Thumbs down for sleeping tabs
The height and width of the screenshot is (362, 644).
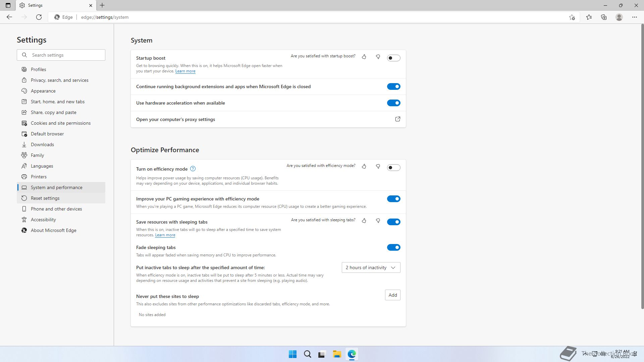(378, 221)
